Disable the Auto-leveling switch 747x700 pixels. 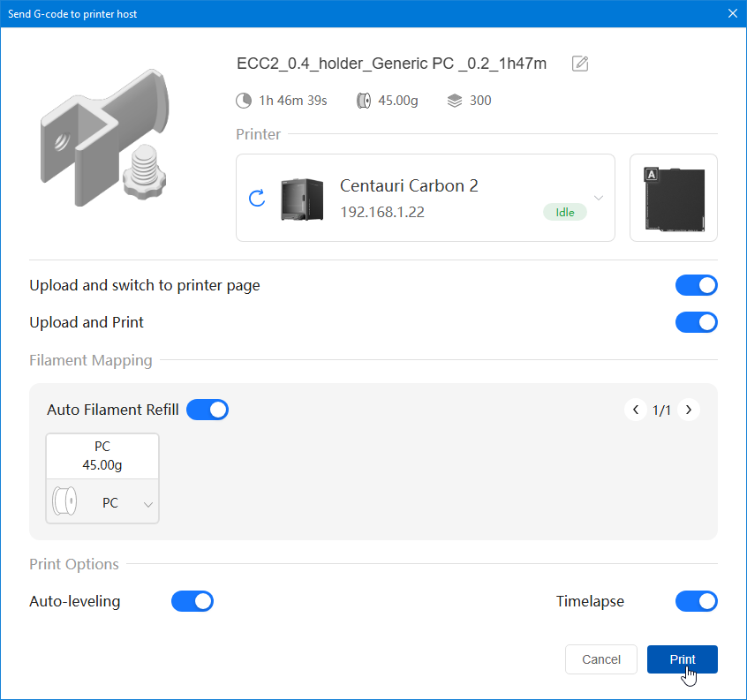coord(192,601)
